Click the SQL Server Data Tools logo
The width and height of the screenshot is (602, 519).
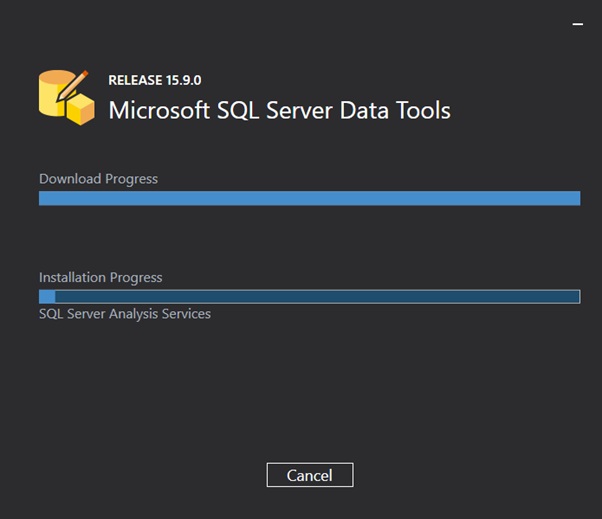(66, 98)
